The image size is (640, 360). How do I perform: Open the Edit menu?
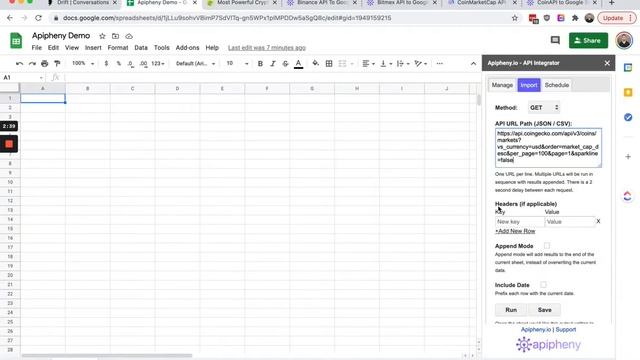[x=53, y=48]
